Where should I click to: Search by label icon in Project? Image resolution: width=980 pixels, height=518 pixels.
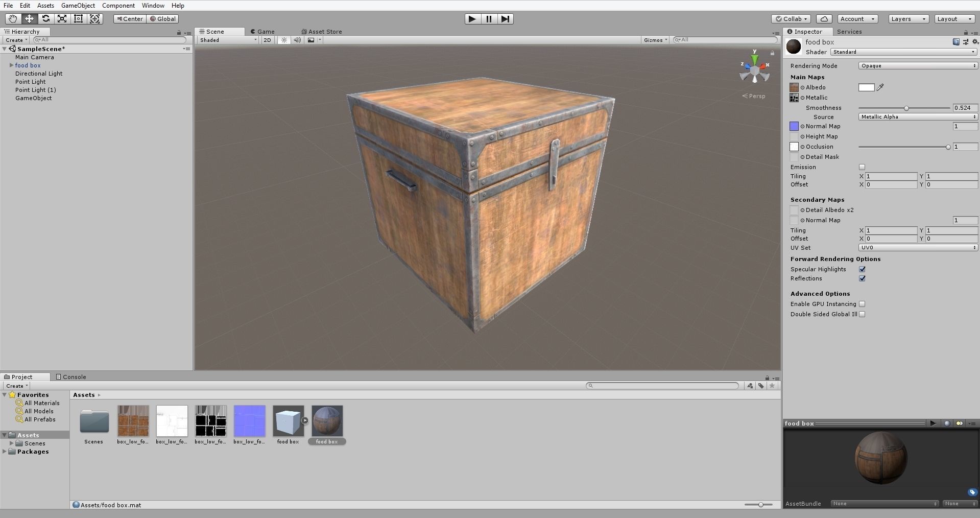[761, 386]
